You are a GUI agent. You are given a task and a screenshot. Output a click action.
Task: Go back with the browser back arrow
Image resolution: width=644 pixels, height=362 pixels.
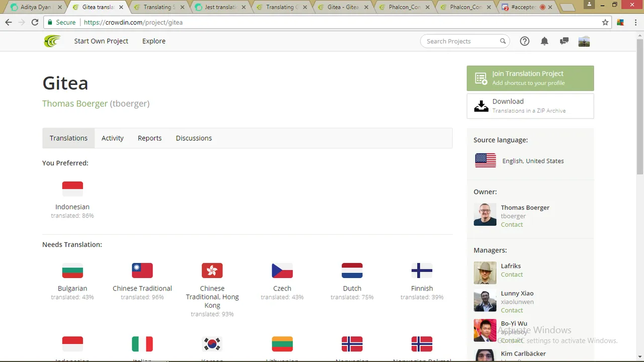[x=9, y=22]
